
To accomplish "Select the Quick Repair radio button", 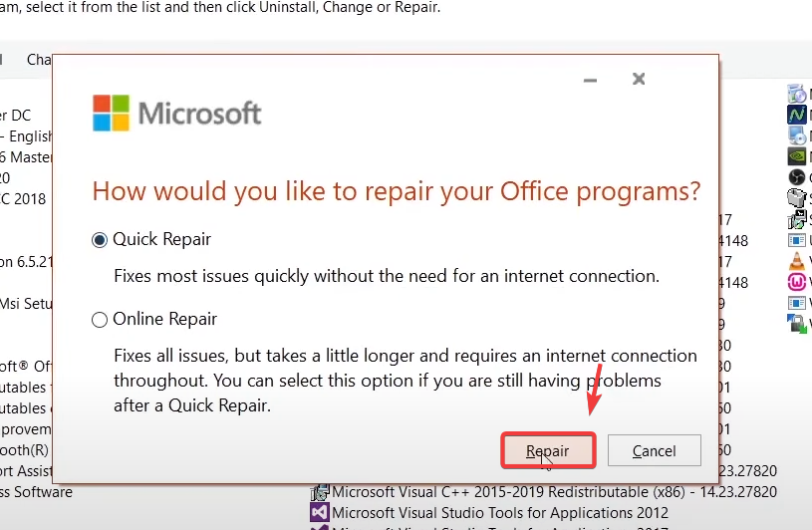I will pyautogui.click(x=100, y=240).
